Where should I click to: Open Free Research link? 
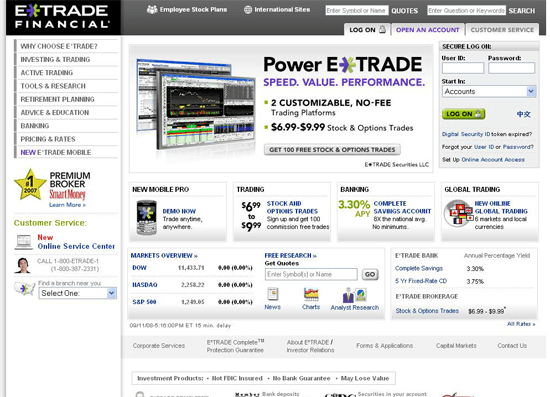coord(290,256)
